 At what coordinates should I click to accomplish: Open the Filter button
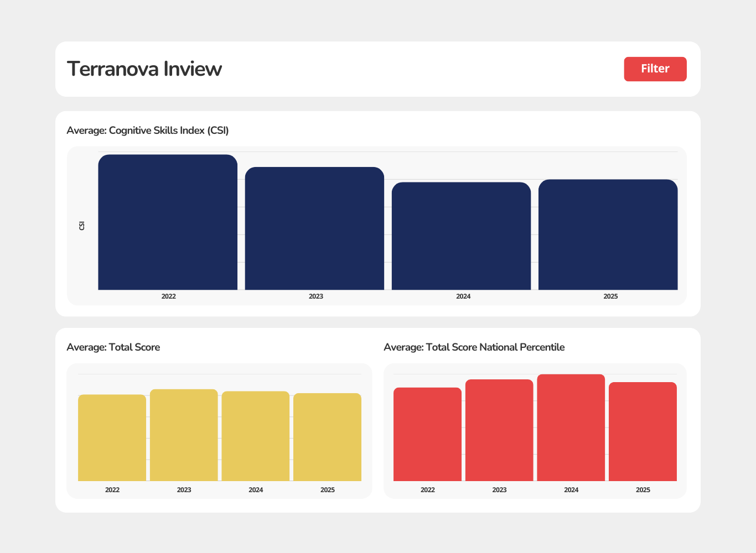[x=655, y=69]
